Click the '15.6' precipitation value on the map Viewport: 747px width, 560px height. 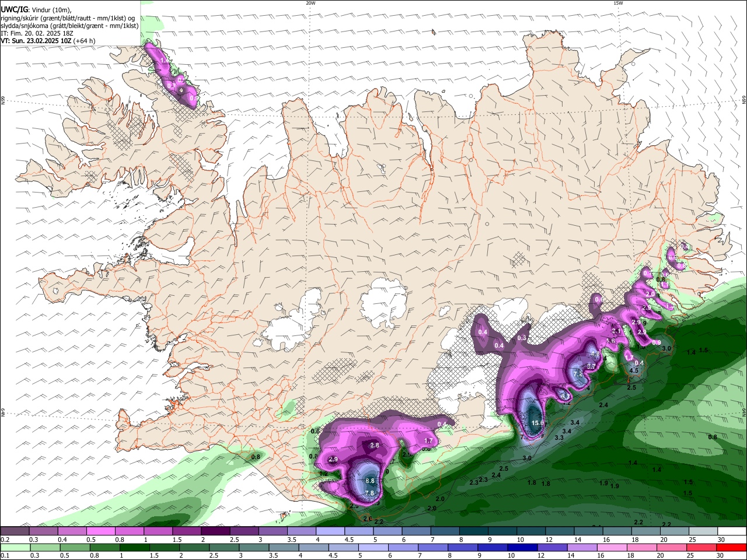pos(537,423)
